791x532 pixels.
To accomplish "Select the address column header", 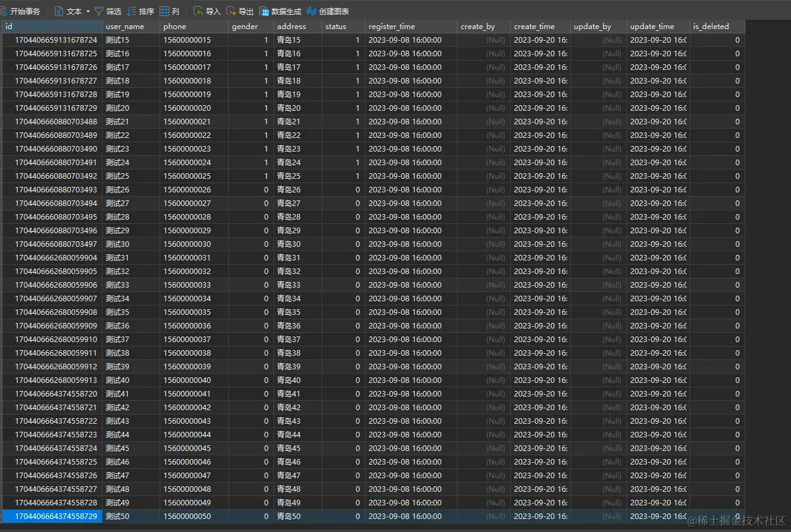I will point(298,27).
